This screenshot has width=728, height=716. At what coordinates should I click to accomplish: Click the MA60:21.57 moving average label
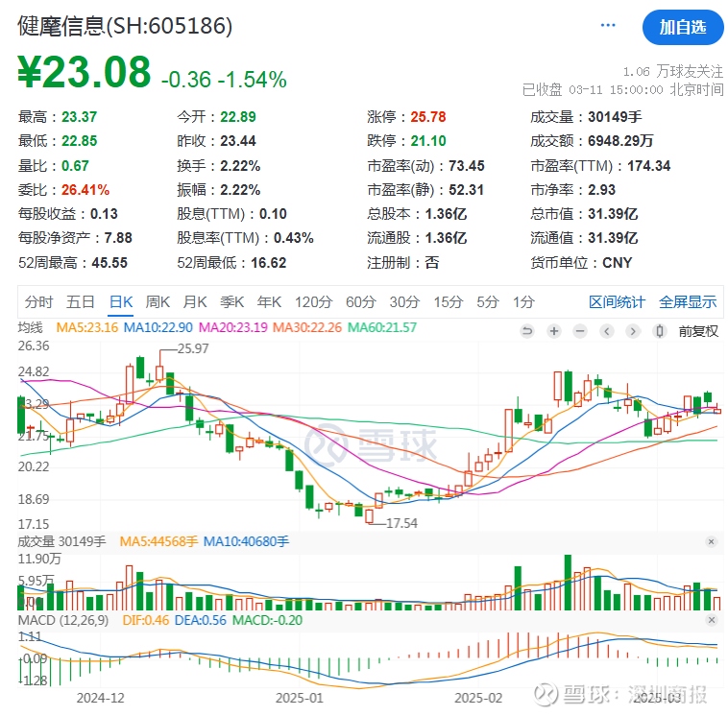[x=382, y=327]
